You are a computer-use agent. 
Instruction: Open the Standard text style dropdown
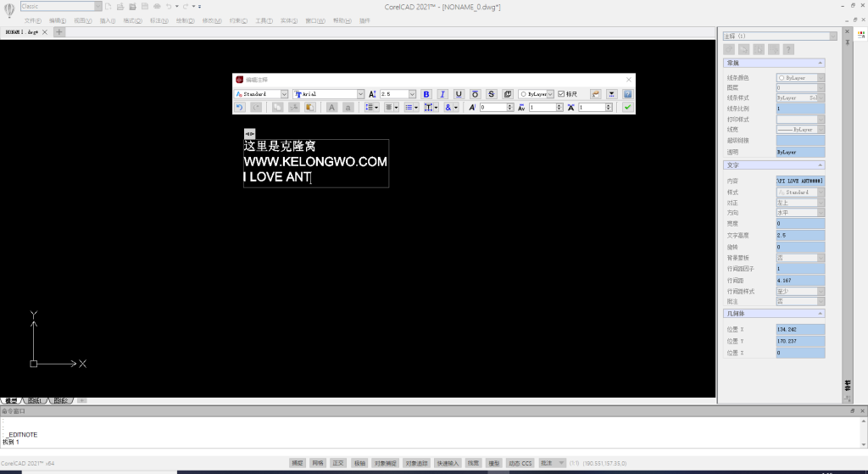(284, 94)
